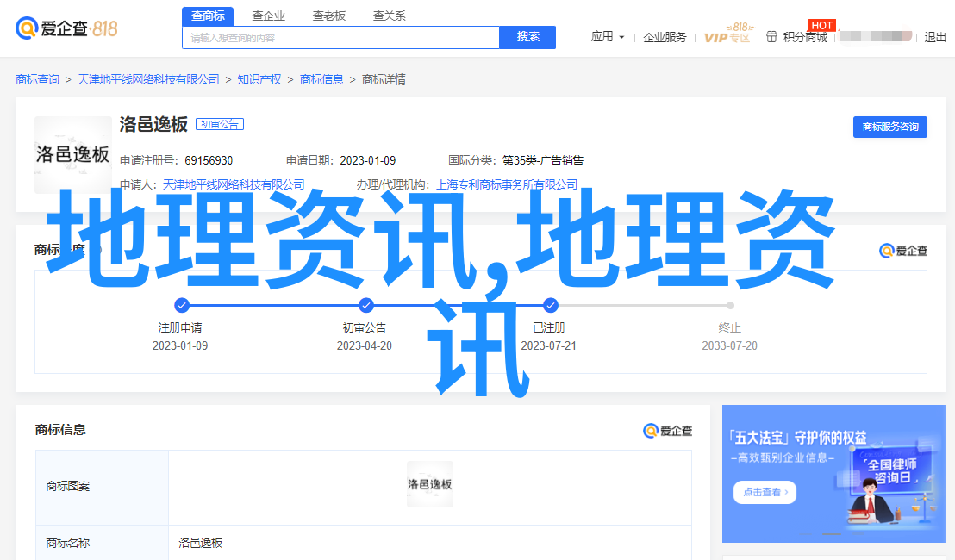The image size is (955, 560).
Task: Click the classification text 第35类-广告销售
Action: tap(543, 161)
